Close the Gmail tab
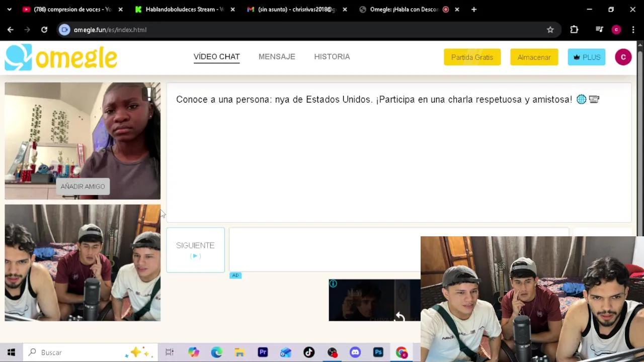Viewport: 644px width, 362px height. pos(345,9)
